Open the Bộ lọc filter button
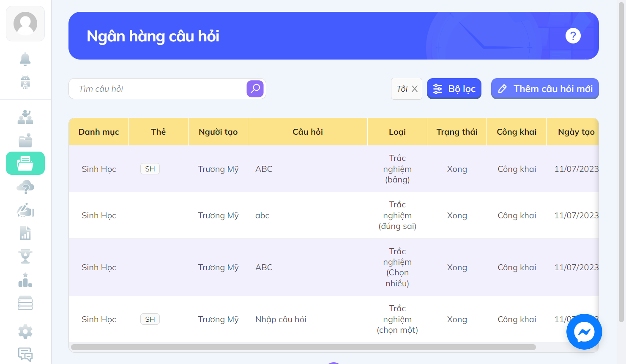The image size is (626, 364). (x=454, y=89)
